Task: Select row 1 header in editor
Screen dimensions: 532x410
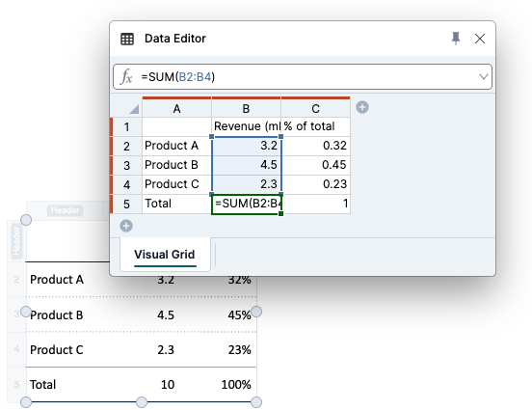Action: pyautogui.click(x=126, y=127)
